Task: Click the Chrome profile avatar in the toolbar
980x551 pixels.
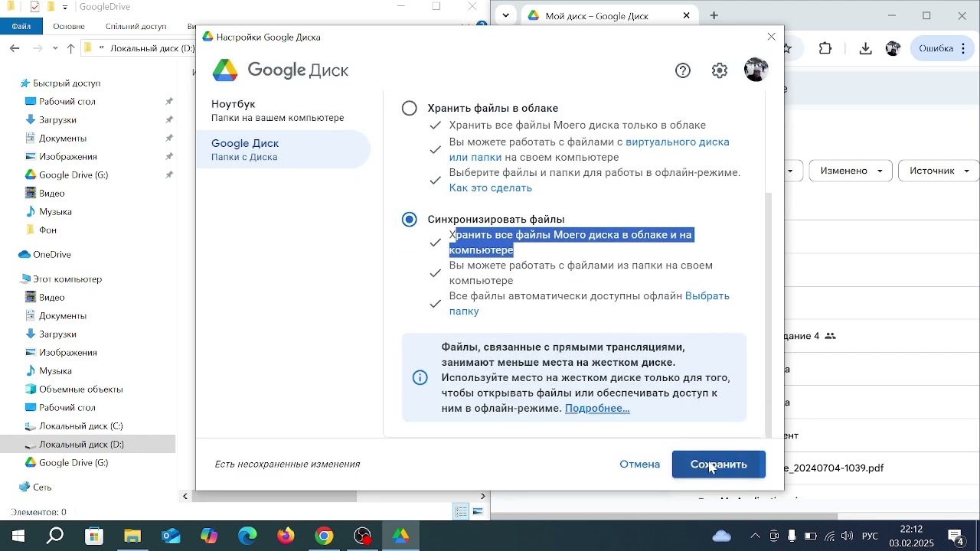Action: coord(893,49)
